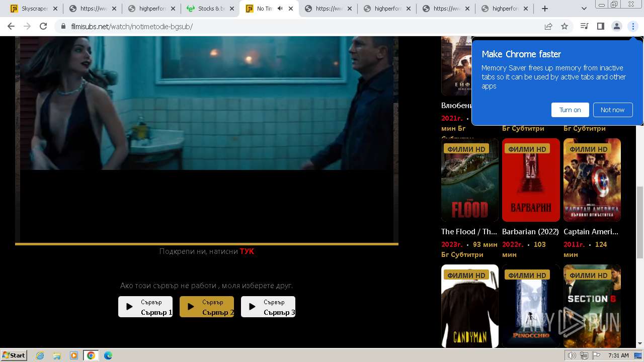Viewport: 644px width, 362px height.
Task: Click the video player frame
Action: coord(206,139)
